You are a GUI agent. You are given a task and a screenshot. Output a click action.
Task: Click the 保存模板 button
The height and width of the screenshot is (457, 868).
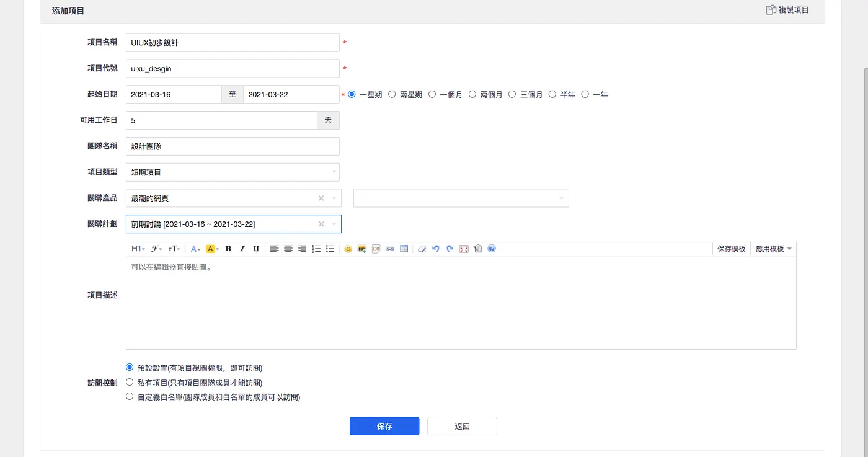click(x=732, y=249)
